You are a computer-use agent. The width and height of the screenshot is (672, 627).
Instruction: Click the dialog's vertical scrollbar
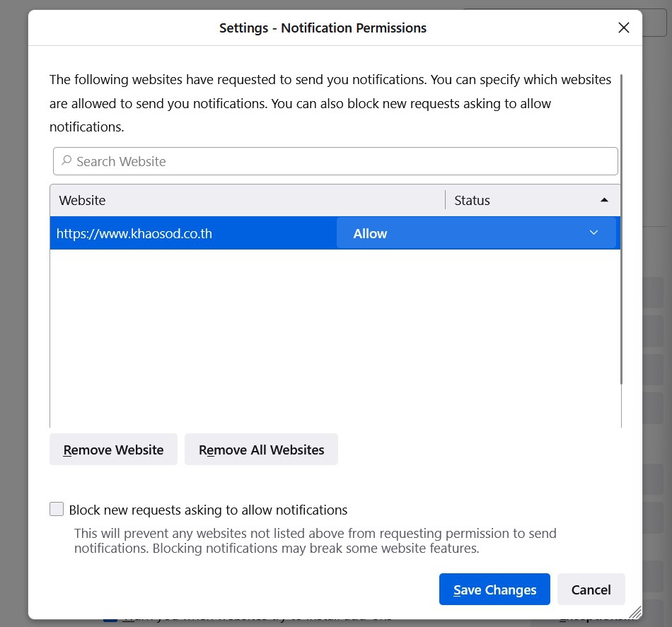[621, 226]
